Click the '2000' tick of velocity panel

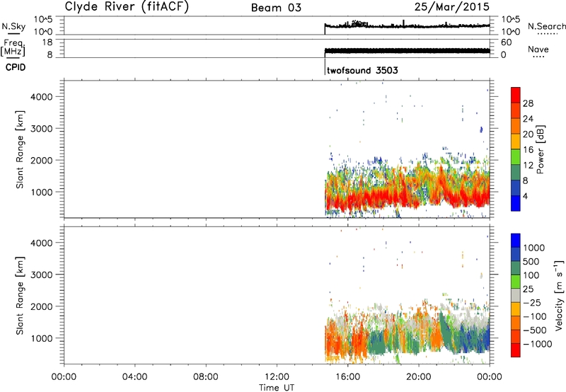click(x=42, y=306)
